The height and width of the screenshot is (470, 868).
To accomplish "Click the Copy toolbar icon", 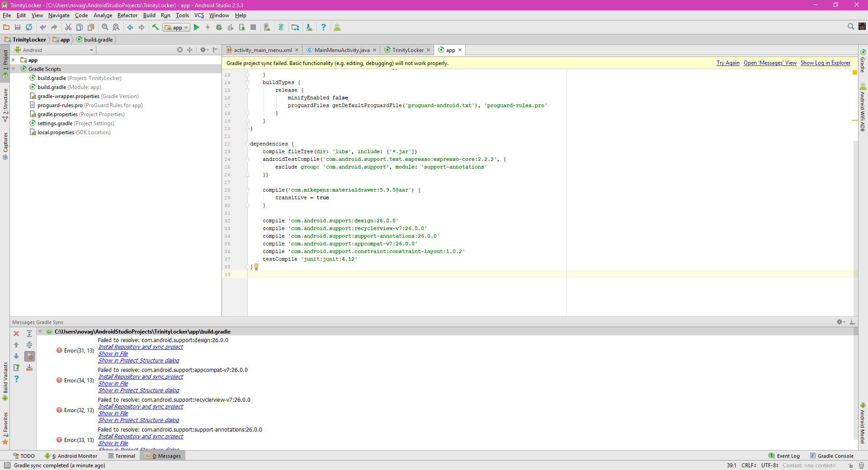I will tap(80, 28).
